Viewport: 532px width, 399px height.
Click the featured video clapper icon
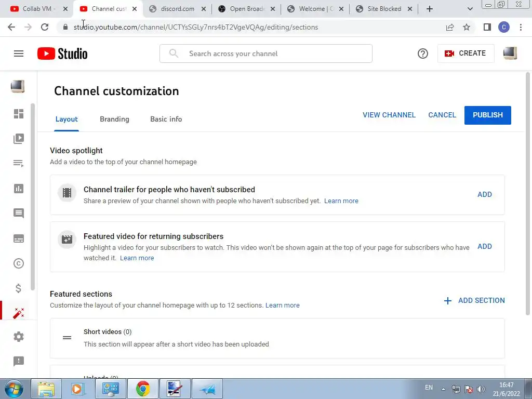67,240
